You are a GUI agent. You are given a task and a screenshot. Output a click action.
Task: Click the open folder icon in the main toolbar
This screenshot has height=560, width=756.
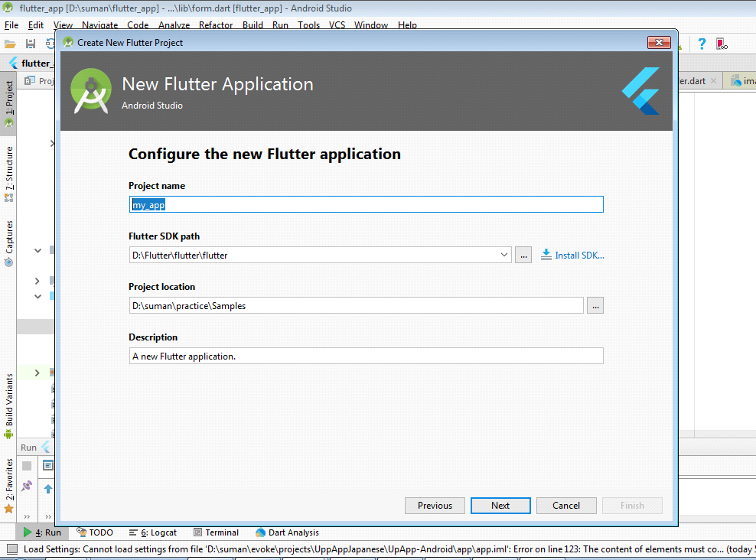[x=10, y=44]
